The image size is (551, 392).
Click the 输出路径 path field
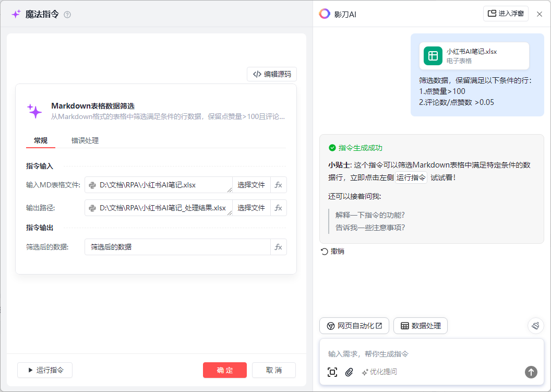159,208
